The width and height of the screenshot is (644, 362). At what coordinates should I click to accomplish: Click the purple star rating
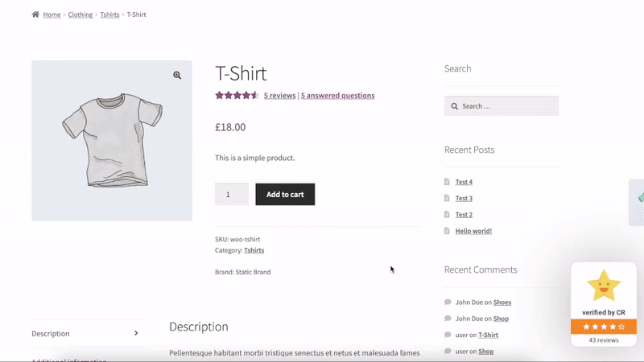coord(237,95)
